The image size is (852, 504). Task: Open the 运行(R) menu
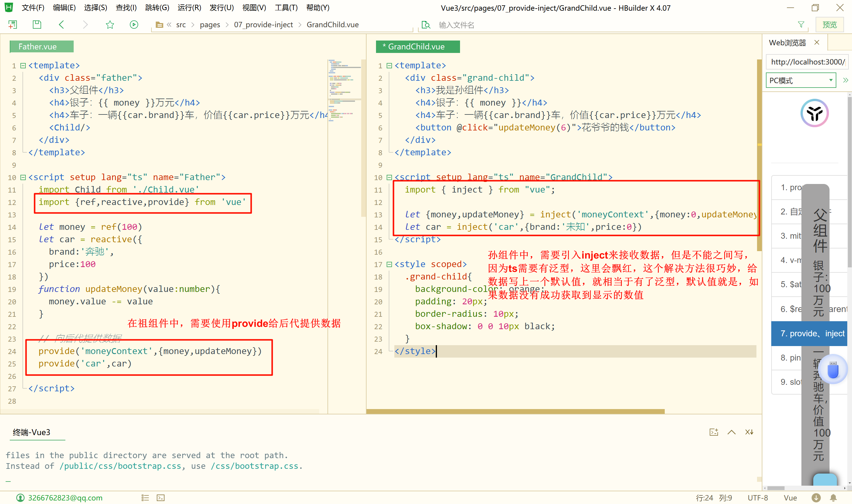[x=189, y=7]
